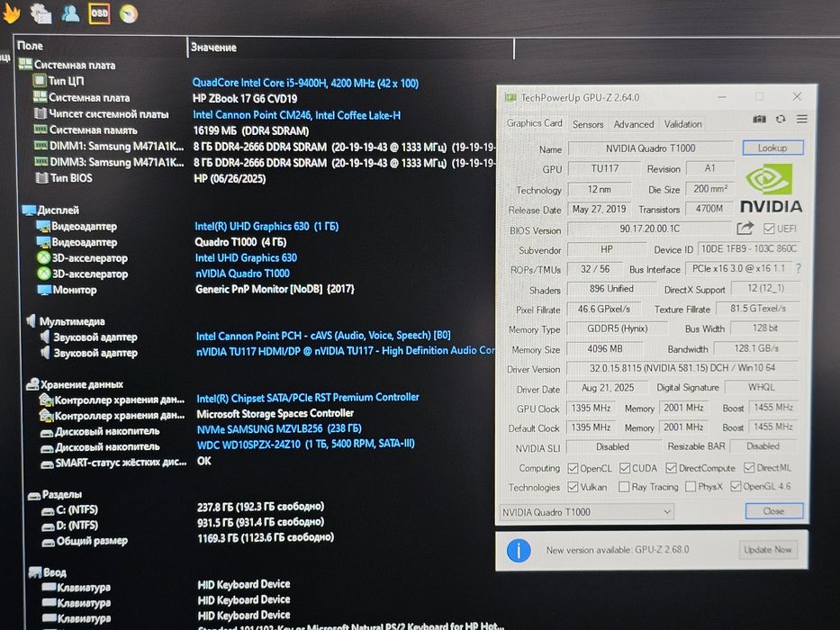
Task: Open Intel Cannon Point CM246 chipset link
Action: pos(296,115)
